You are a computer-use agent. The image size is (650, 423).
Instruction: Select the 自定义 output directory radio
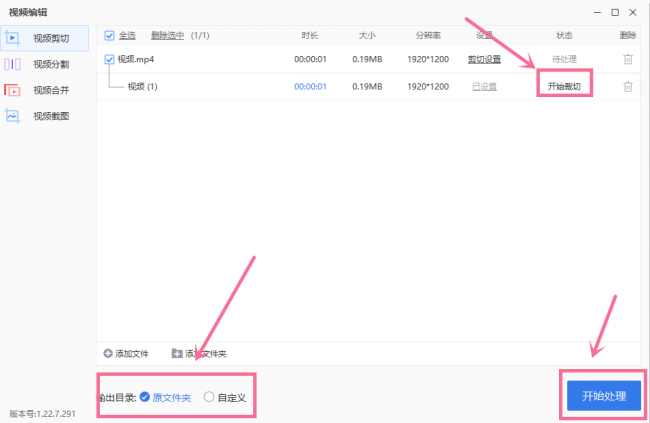pos(209,397)
